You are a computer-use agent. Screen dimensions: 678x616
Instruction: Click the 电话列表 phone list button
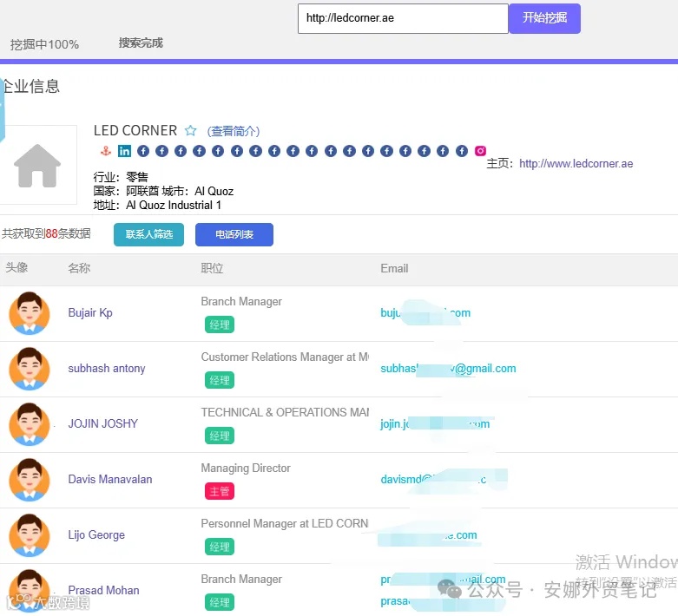tap(234, 234)
